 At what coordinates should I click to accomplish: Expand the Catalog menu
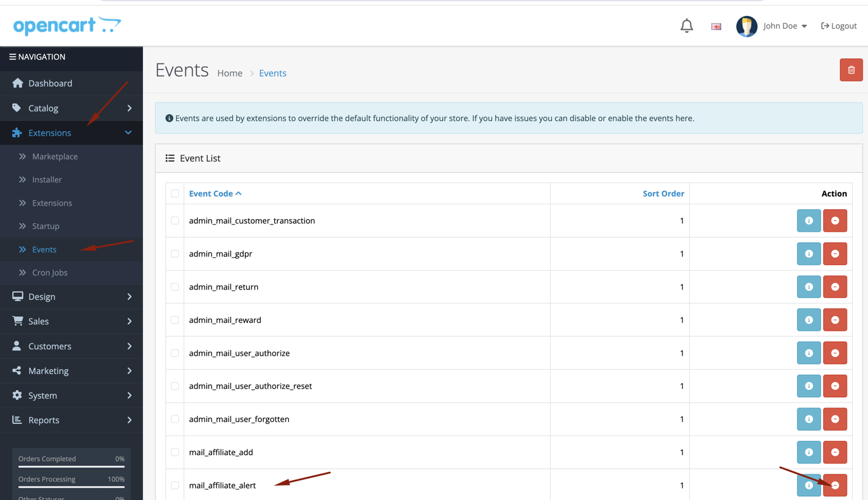pos(71,108)
